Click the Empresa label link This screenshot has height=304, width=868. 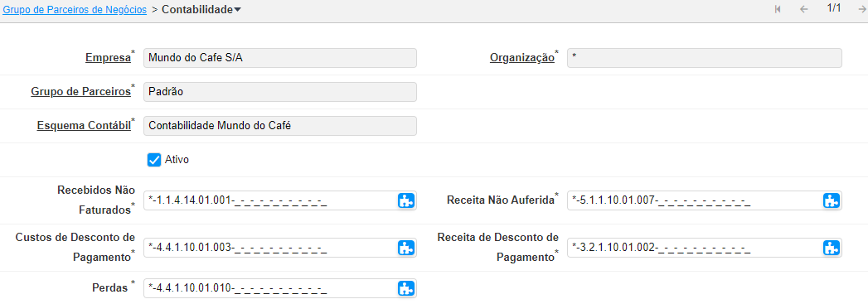108,57
